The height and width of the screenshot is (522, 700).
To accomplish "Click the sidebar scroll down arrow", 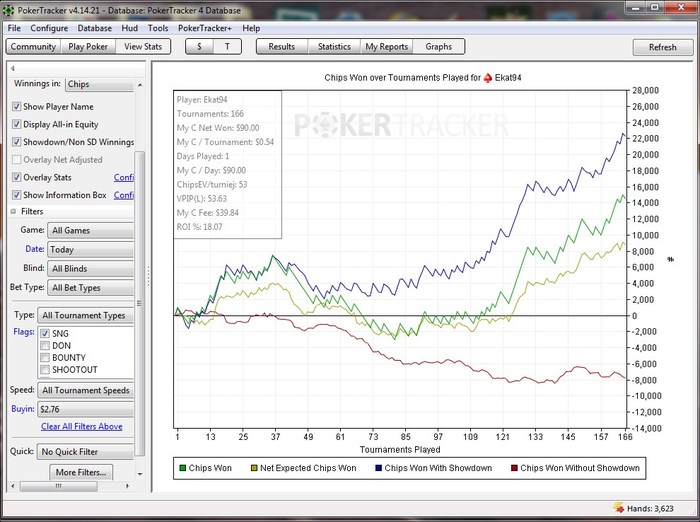I will [140, 474].
